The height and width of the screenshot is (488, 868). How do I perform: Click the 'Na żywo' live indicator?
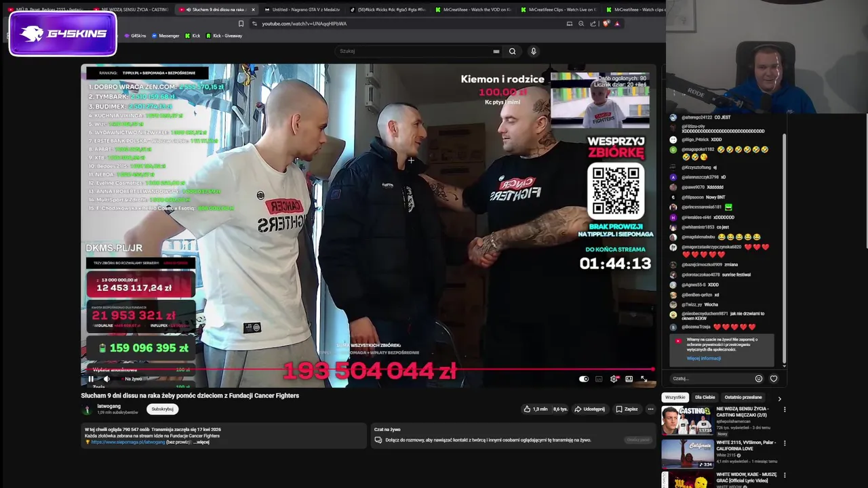[132, 379]
